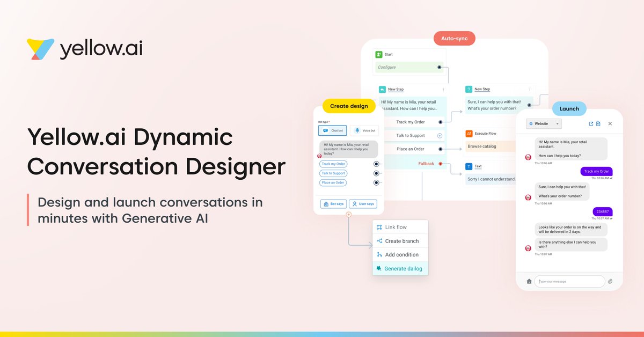Click the 'Yellow.ai Dynamic Conversation Designer' headline

point(156,152)
